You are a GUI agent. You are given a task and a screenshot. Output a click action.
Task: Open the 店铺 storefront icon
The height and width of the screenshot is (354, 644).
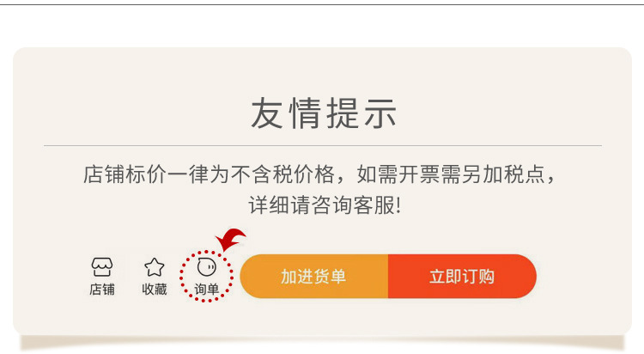click(102, 267)
